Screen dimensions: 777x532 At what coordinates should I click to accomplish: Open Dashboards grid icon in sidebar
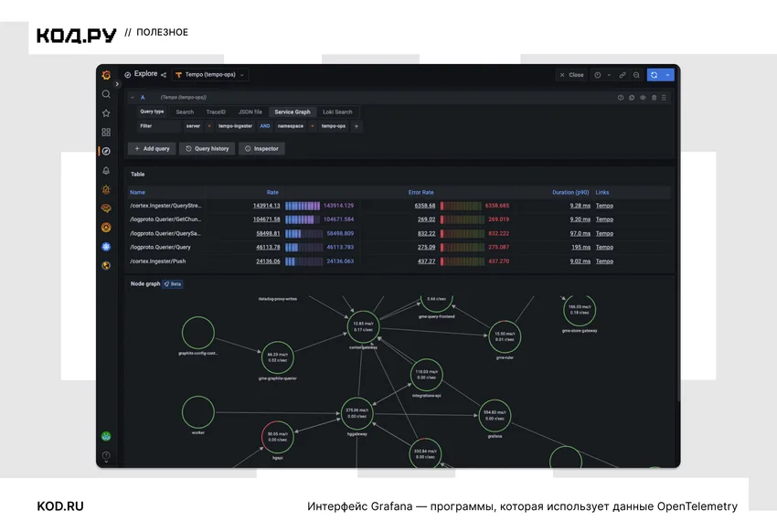(106, 133)
